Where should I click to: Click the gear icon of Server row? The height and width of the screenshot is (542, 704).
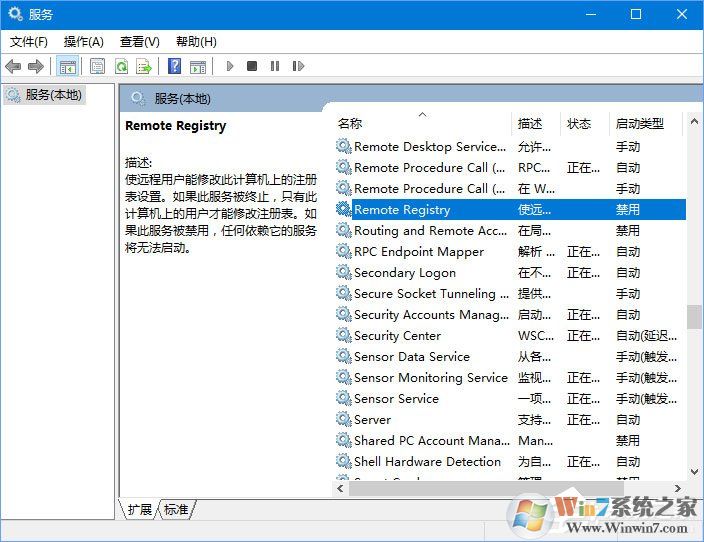pos(343,419)
